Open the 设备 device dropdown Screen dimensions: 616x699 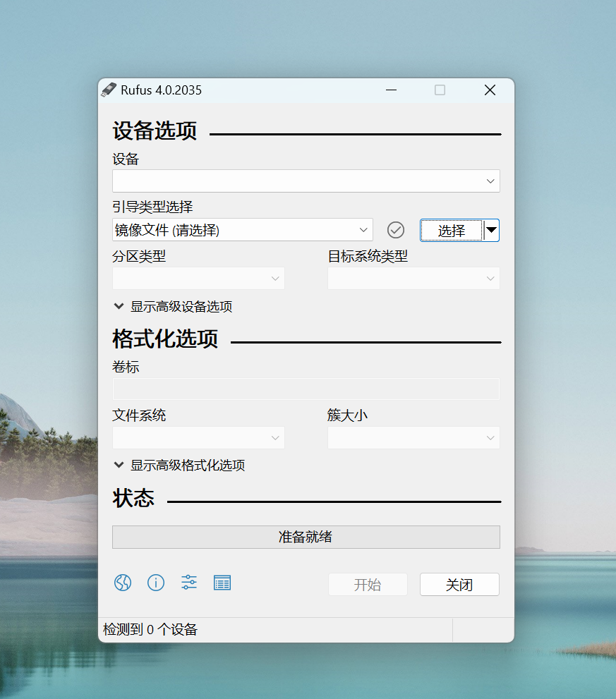click(x=306, y=181)
